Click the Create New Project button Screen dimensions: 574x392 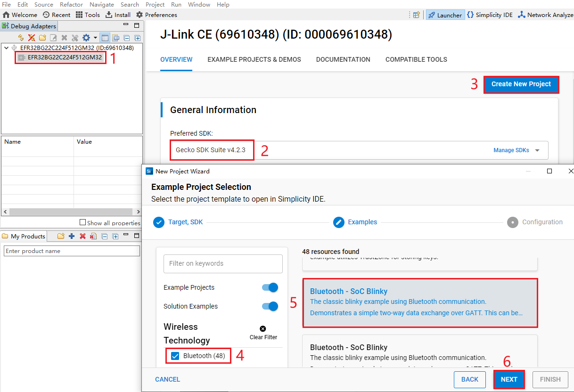(x=521, y=84)
